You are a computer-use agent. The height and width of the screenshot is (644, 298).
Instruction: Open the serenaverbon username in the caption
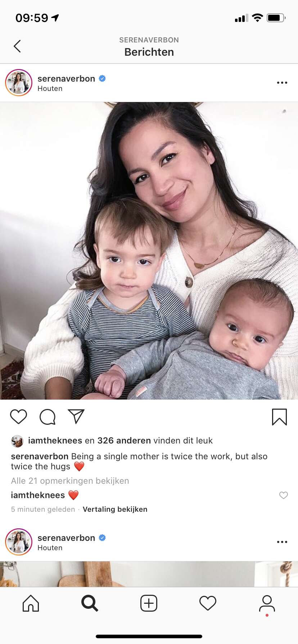(x=40, y=456)
